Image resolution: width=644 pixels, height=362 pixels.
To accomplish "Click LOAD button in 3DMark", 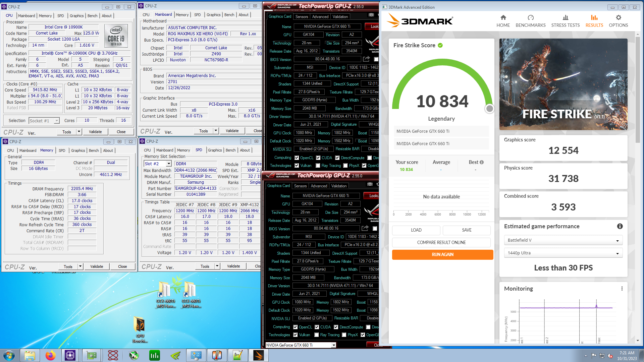I will tap(416, 230).
